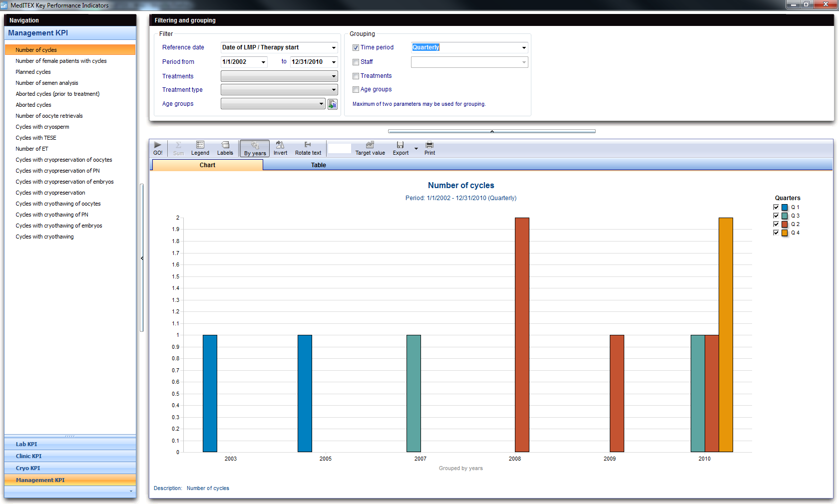
Task: Open Export options dropdown arrow
Action: [416, 149]
